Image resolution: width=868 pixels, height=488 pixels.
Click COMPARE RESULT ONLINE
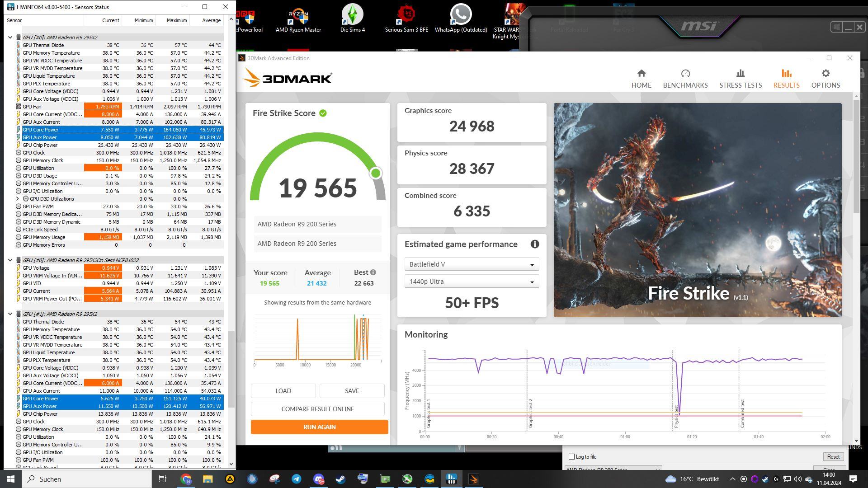click(x=317, y=409)
